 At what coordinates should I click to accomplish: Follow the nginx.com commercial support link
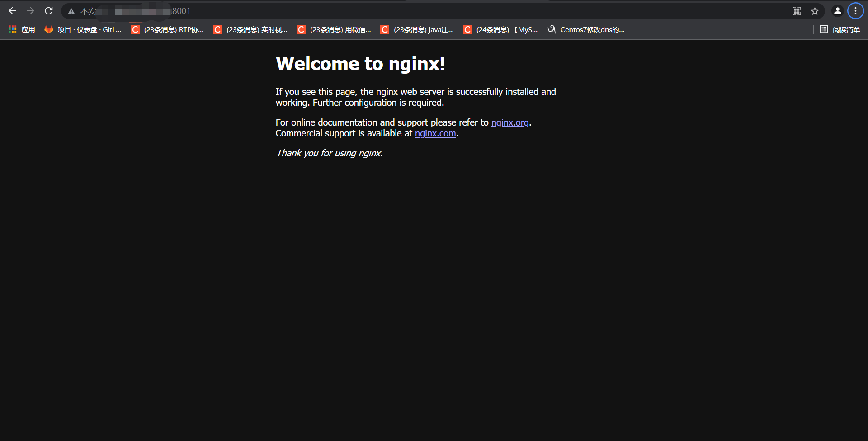(435, 133)
